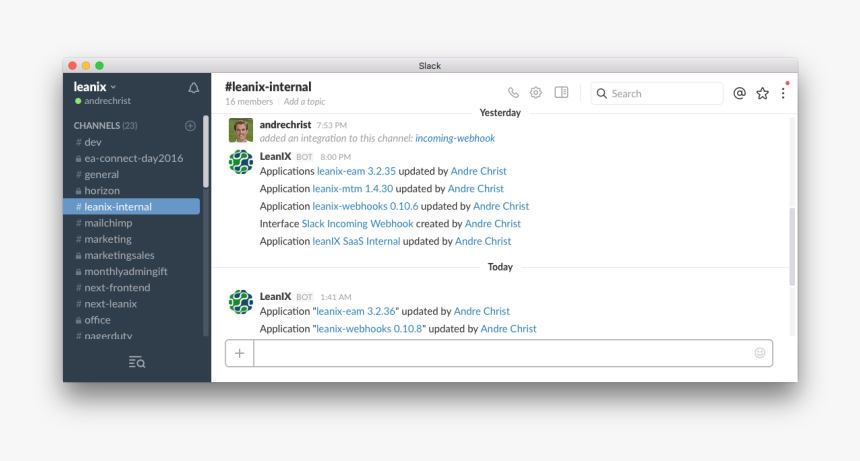Expand the leanix team menu

(x=95, y=87)
